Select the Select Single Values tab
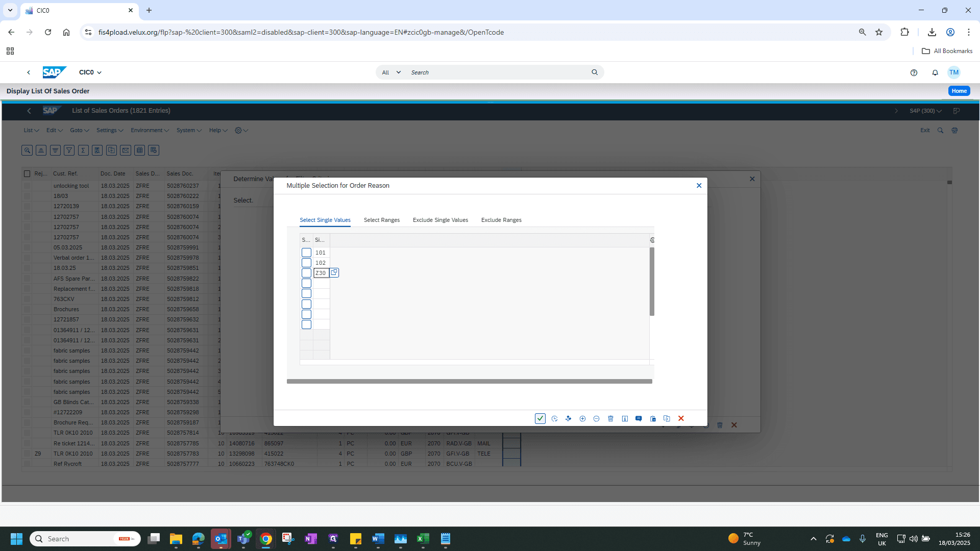The width and height of the screenshot is (980, 551). [325, 220]
